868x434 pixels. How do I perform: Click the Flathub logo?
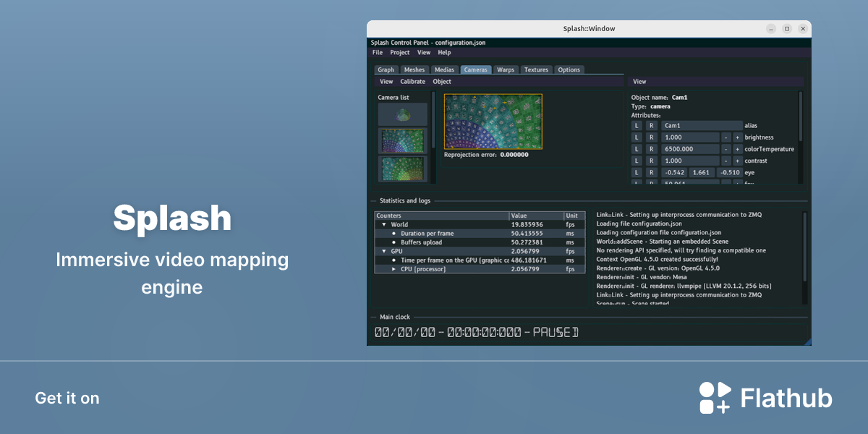tap(766, 398)
